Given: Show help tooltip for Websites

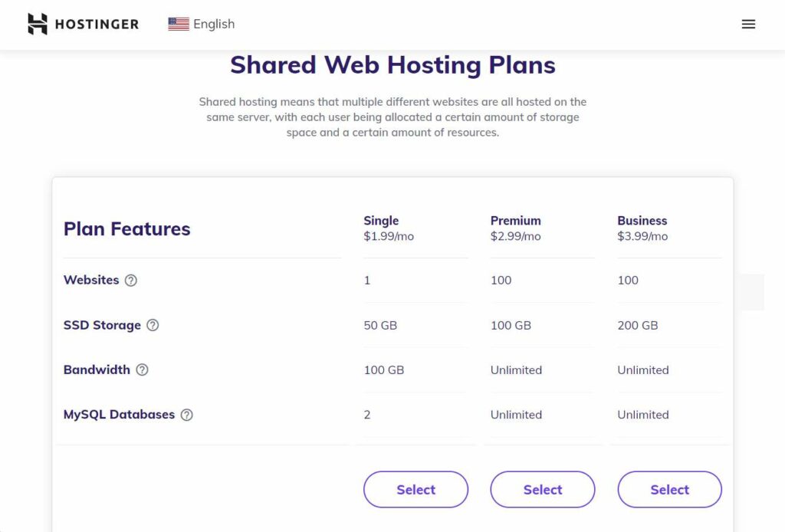Looking at the screenshot, I should click(x=131, y=281).
